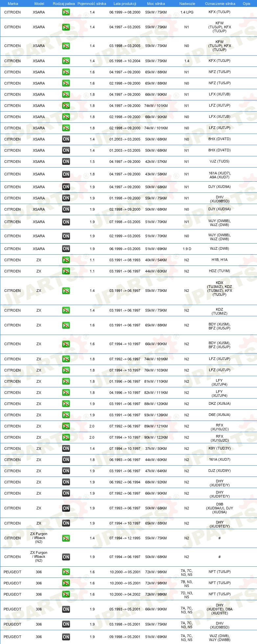Click the diesel ON icon in the ZX Furgon 1.9 row
Image resolution: width=257 pixels, height=644 pixels.
[66, 557]
